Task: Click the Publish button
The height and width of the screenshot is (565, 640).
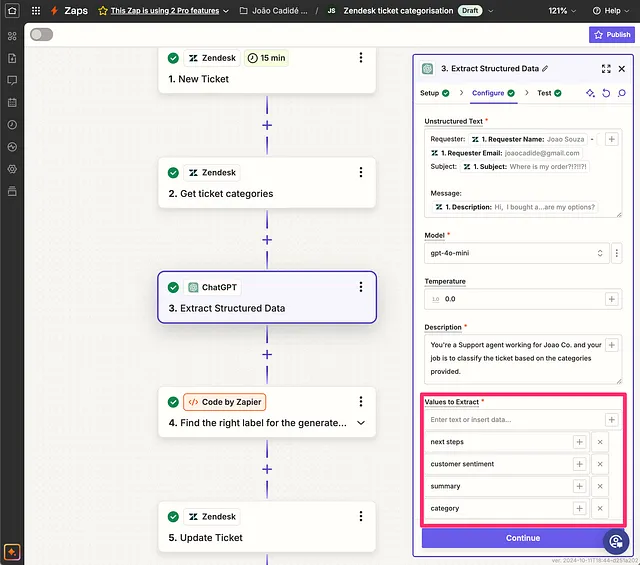Action: [x=612, y=35]
